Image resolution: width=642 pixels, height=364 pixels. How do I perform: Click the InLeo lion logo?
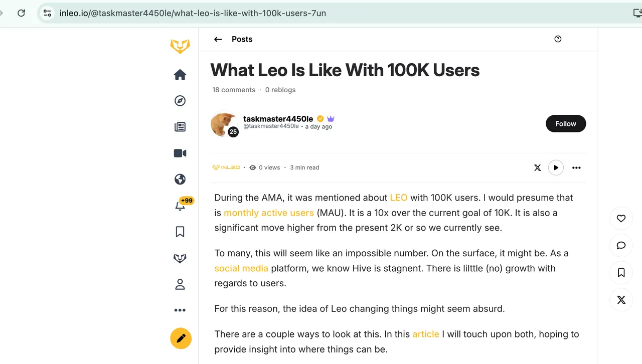pyautogui.click(x=180, y=46)
